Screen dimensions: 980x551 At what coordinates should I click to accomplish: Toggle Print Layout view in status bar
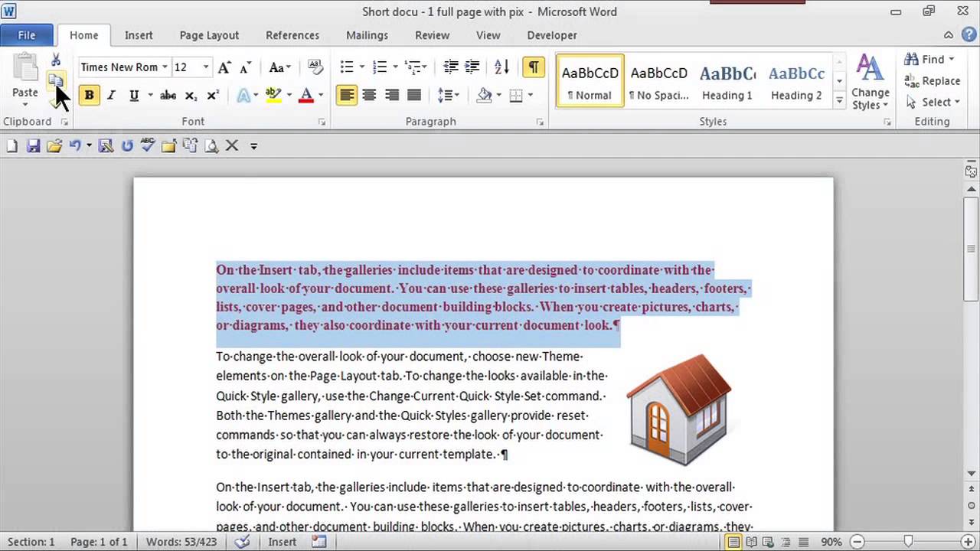tap(734, 542)
